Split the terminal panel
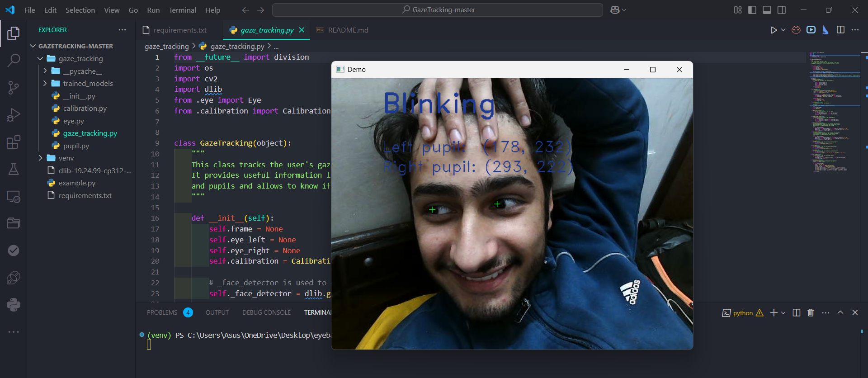 pos(797,312)
